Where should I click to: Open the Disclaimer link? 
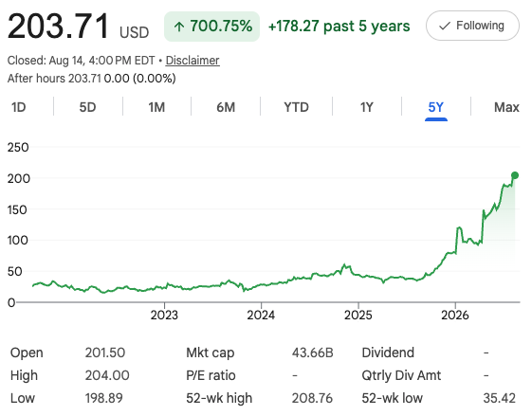(x=193, y=61)
